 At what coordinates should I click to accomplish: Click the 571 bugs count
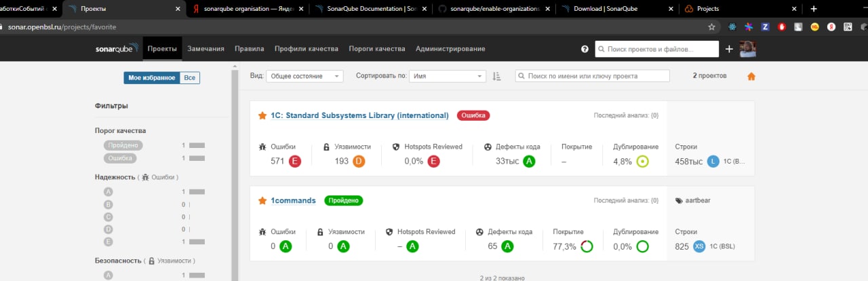277,161
